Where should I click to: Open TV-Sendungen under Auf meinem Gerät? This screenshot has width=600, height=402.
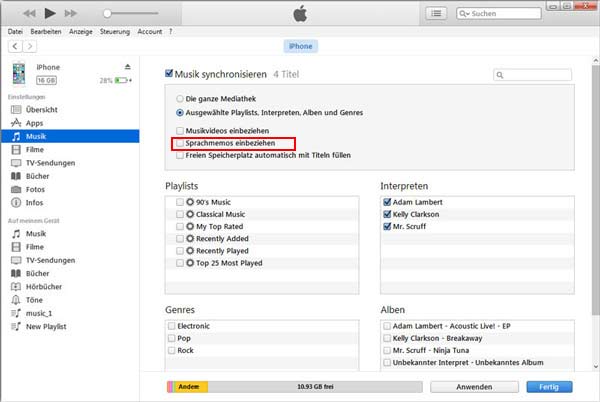(x=70, y=260)
